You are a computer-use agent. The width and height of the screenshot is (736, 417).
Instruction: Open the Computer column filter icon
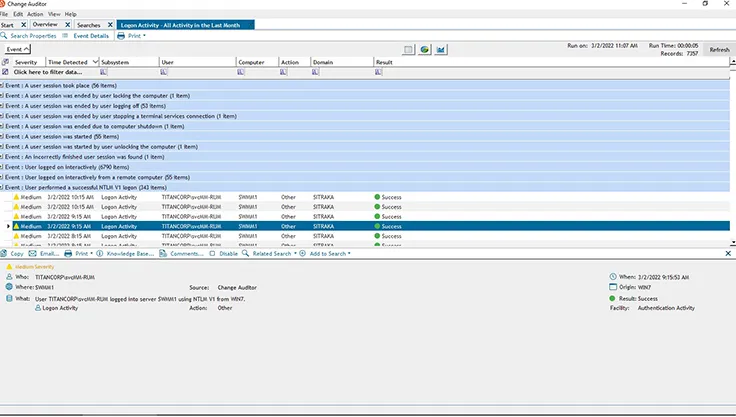click(240, 72)
